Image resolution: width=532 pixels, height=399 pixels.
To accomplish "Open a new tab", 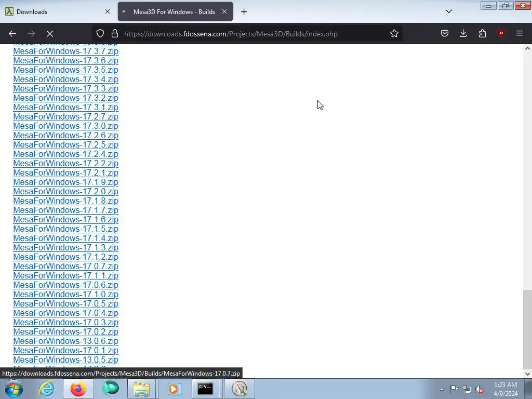I will [244, 12].
